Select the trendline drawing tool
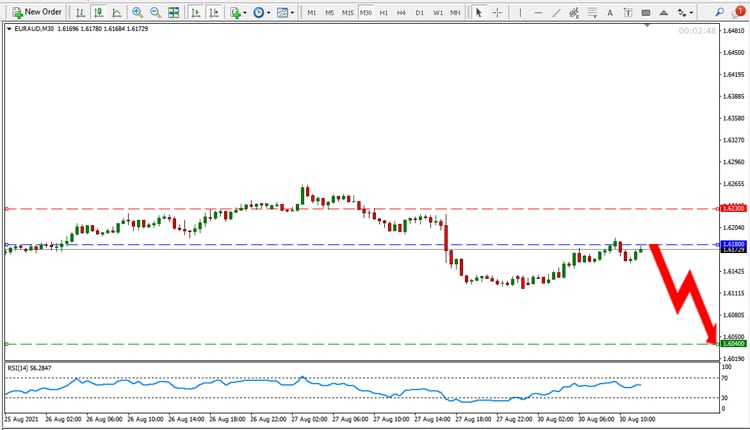The width and height of the screenshot is (750, 430). point(556,12)
